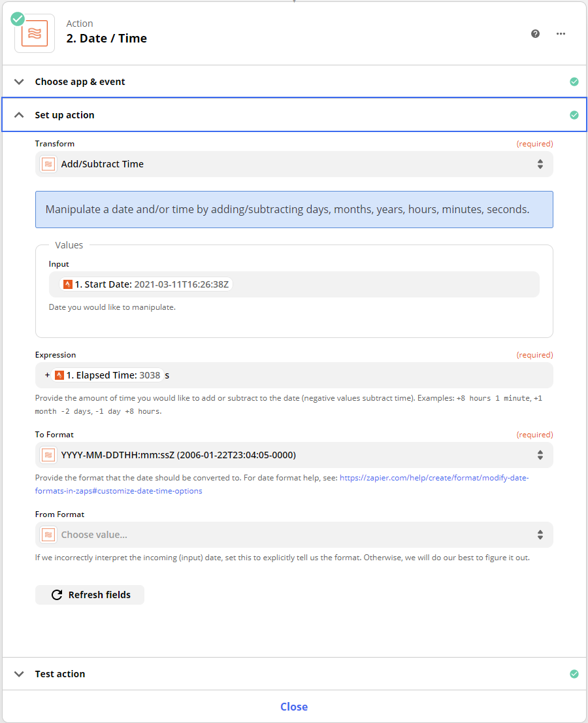This screenshot has width=588, height=723.
Task: Click the green check on Choose app & event
Action: click(574, 82)
